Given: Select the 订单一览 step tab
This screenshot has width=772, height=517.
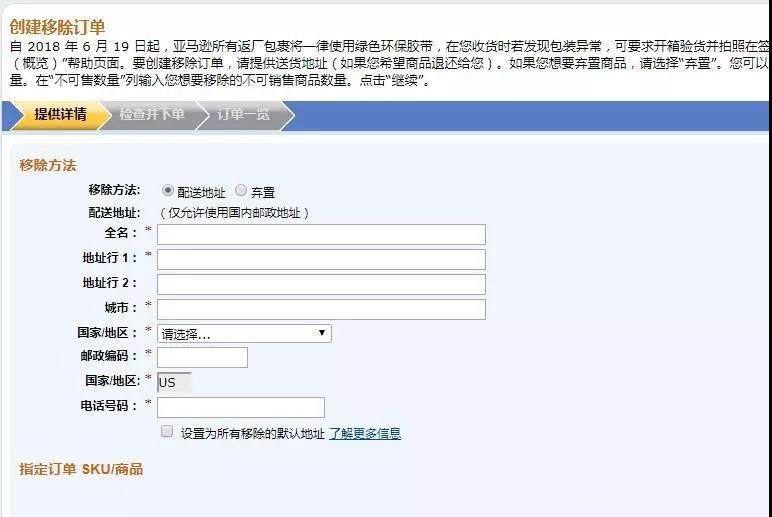Looking at the screenshot, I should pyautogui.click(x=243, y=115).
